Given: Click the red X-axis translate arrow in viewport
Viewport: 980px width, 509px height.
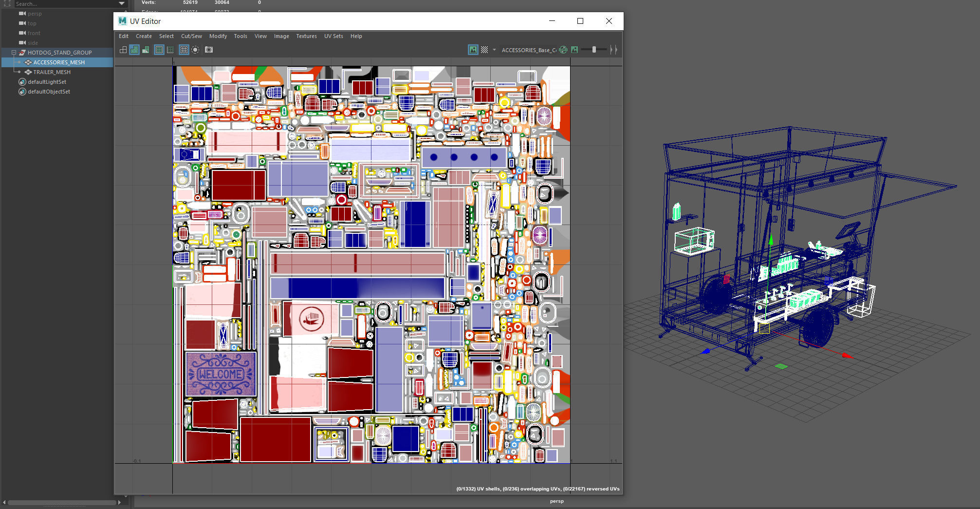Looking at the screenshot, I should click(x=848, y=356).
